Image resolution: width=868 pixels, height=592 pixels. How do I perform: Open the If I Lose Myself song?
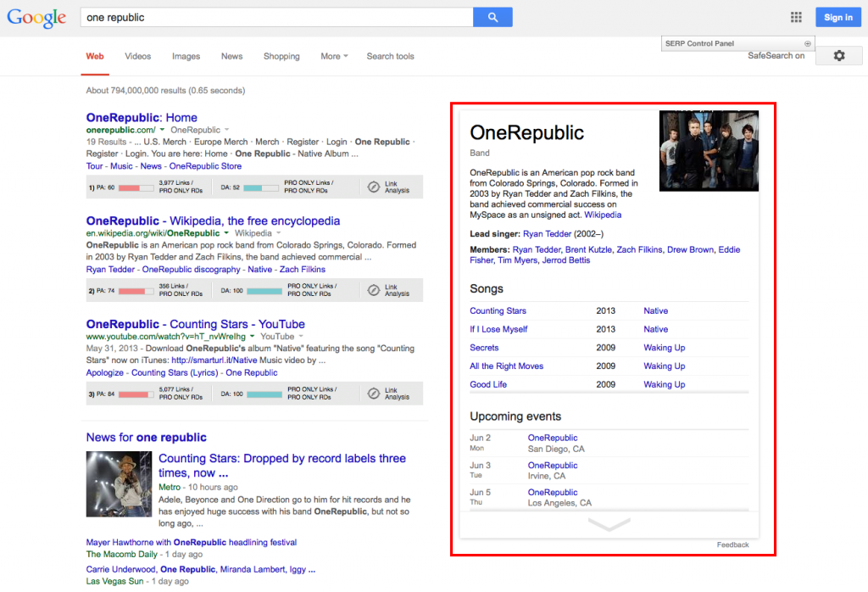498,329
